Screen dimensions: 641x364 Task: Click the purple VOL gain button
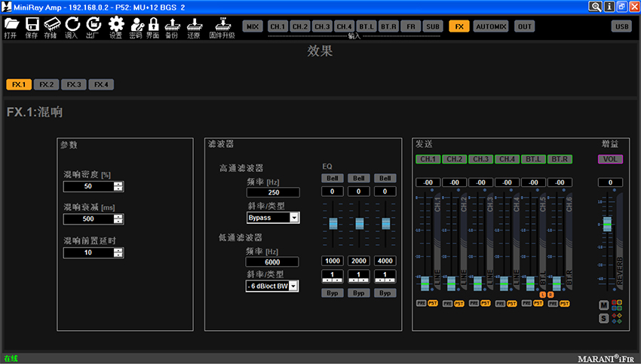coord(610,160)
